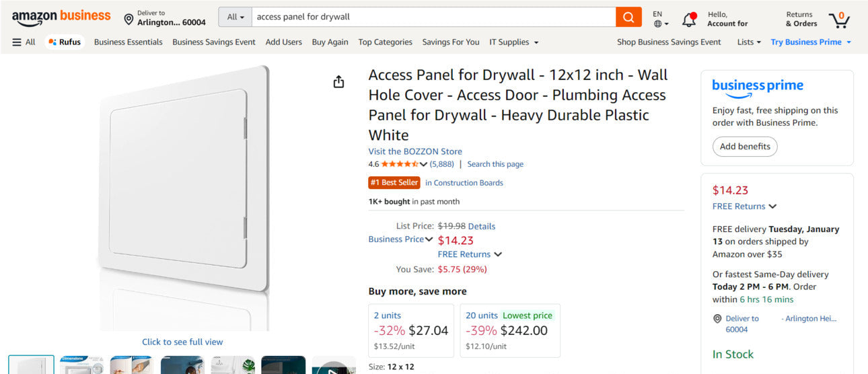Expand the IT Supplies dropdown

[x=514, y=42]
